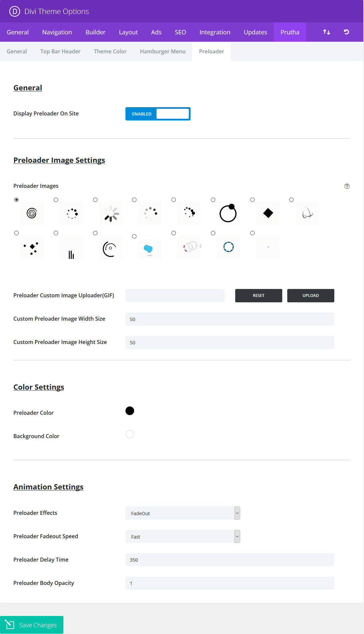This screenshot has height=634, width=364.
Task: Click the reset undo arrow icon
Action: [x=346, y=32]
